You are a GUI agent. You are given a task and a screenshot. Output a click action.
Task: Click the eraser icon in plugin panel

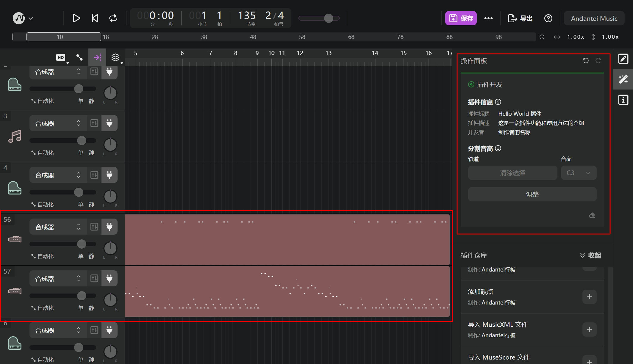(x=592, y=215)
